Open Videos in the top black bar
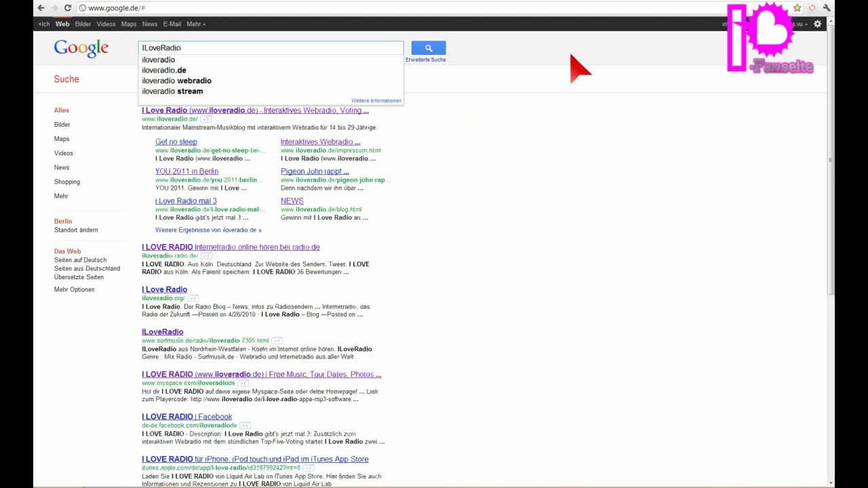This screenshot has width=868, height=488. tap(106, 24)
